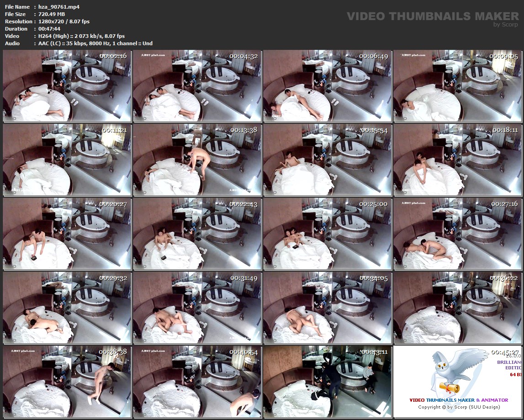Click the owl logo frame at 00:45:27
Screen dimensions: 524x420
(x=457, y=382)
